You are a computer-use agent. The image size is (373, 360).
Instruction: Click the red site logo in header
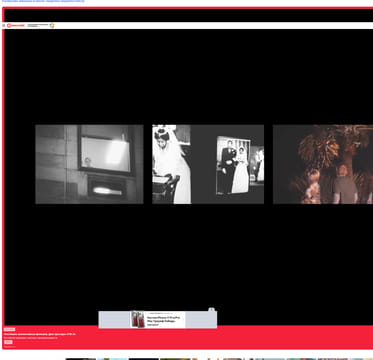(16, 25)
